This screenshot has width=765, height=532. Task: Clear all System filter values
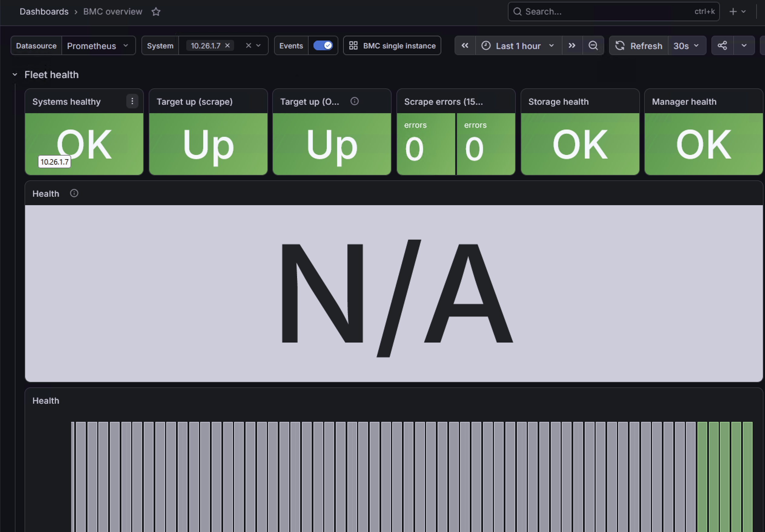tap(248, 46)
